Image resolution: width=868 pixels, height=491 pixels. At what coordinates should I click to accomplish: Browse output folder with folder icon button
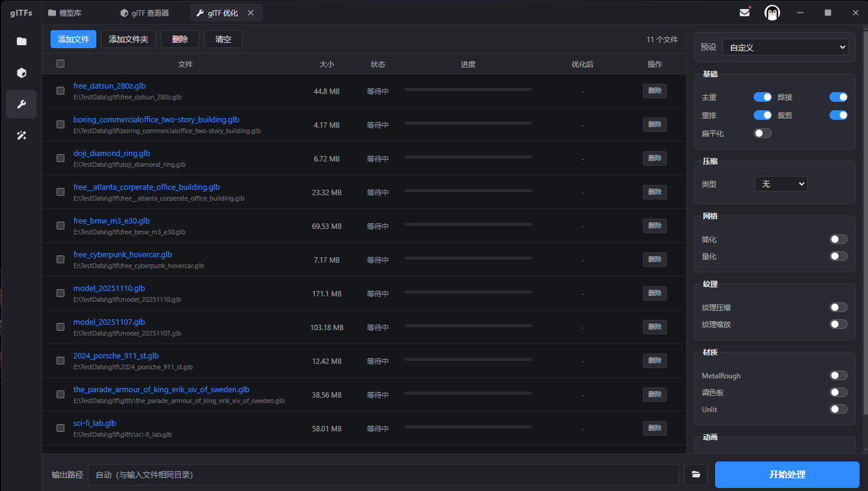point(696,475)
